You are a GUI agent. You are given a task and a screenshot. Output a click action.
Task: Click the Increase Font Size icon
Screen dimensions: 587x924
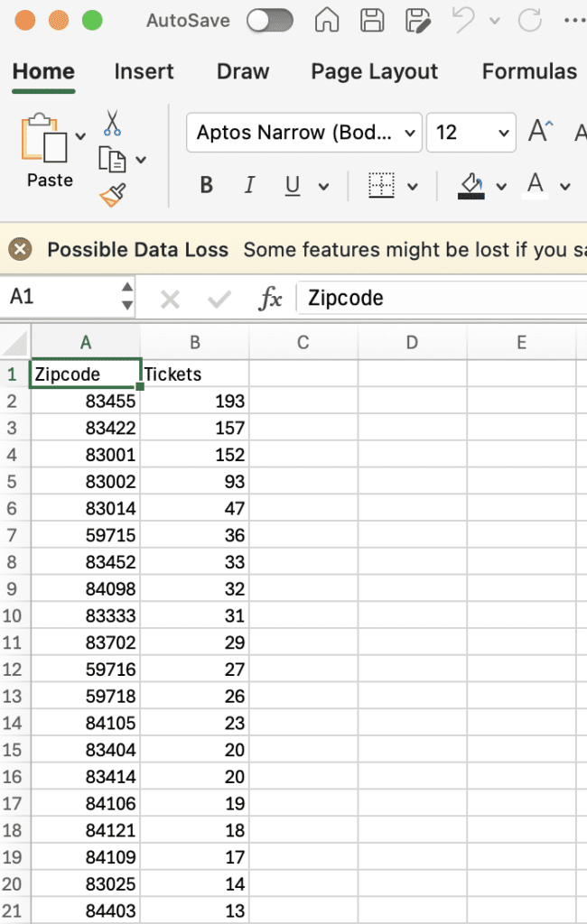click(540, 132)
